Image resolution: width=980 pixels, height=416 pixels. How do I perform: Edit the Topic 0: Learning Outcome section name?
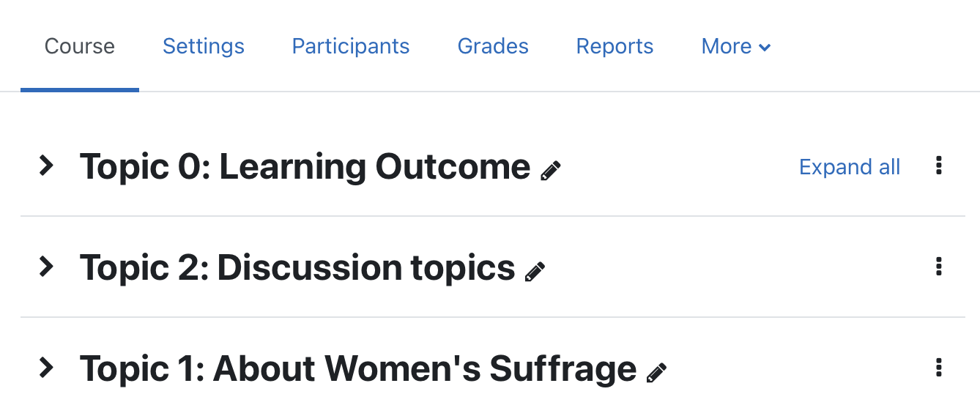tap(551, 171)
